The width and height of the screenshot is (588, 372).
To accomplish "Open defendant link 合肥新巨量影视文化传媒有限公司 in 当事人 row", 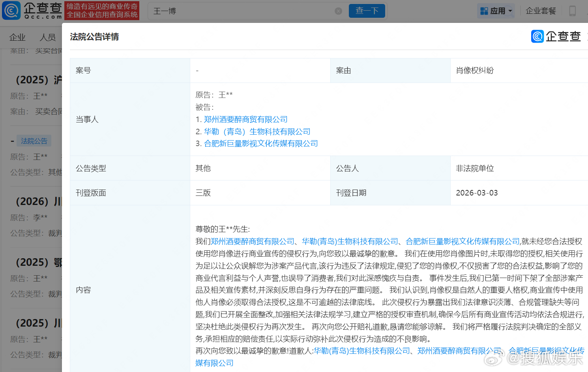I will pos(261,143).
